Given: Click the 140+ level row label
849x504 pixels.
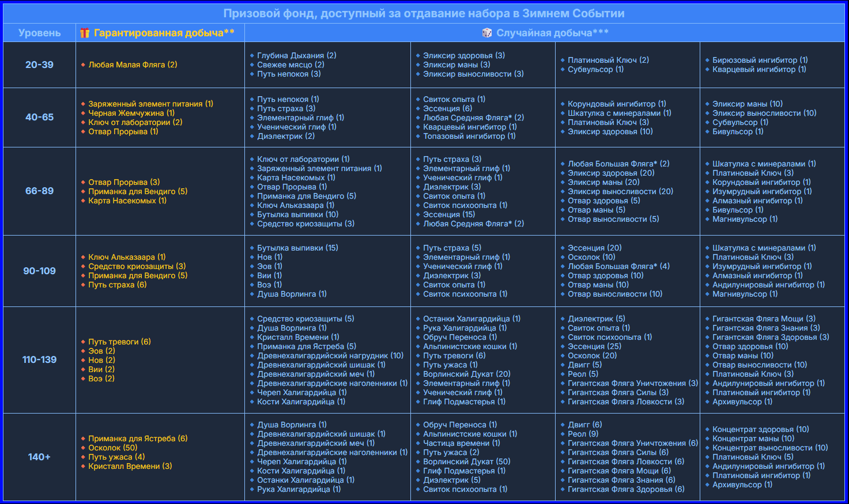Looking at the screenshot, I should pos(39,457).
